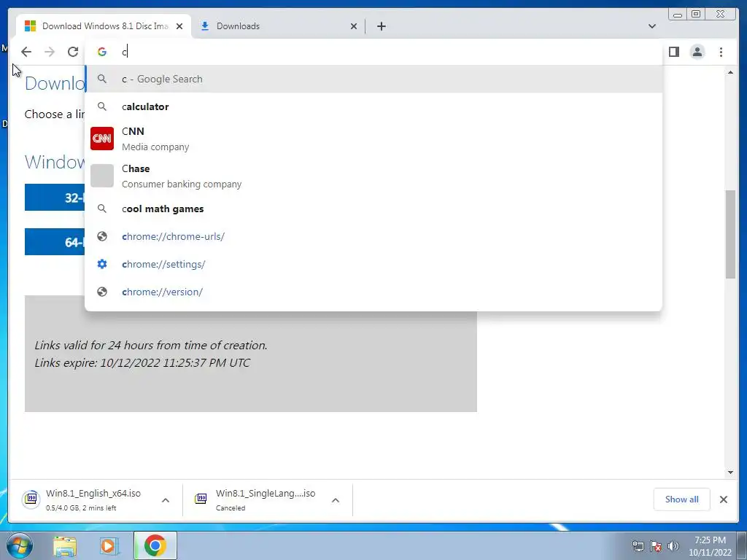Click the Chrome taskbar icon
The image size is (747, 560).
tap(155, 545)
